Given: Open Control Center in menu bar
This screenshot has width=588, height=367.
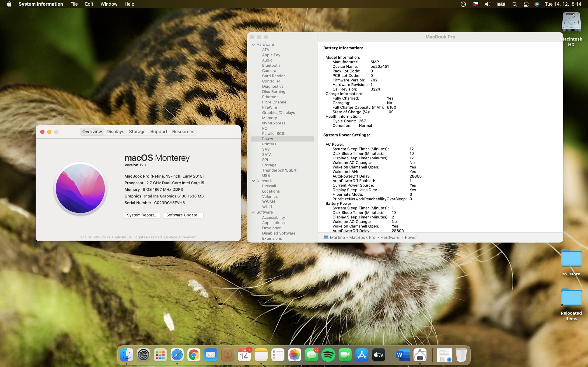Looking at the screenshot, I should tap(526, 4).
